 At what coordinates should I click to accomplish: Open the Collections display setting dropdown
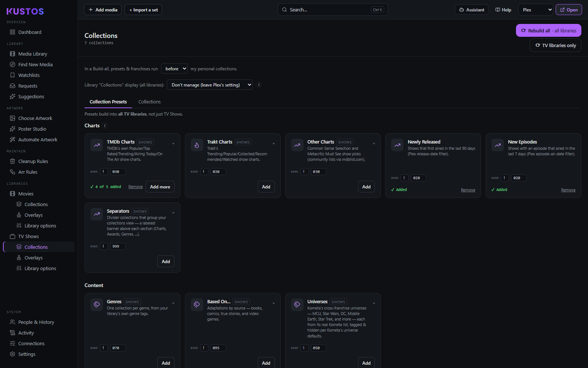click(x=210, y=85)
